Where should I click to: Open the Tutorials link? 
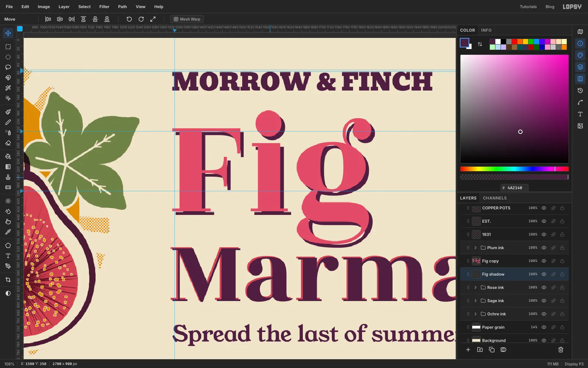[528, 7]
